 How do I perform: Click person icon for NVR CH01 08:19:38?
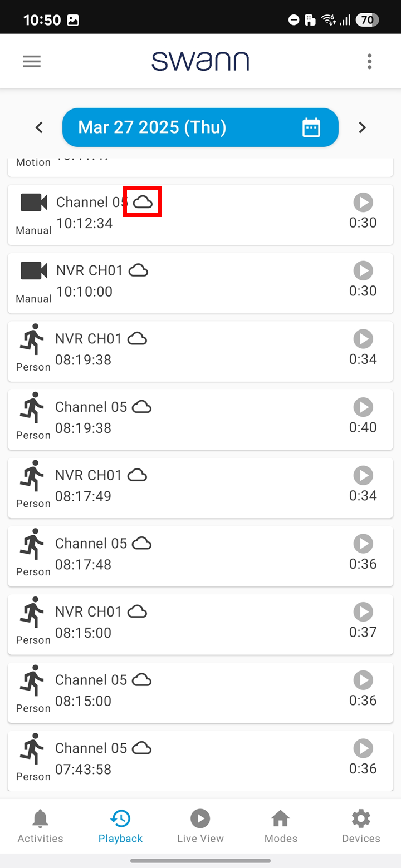pyautogui.click(x=32, y=339)
